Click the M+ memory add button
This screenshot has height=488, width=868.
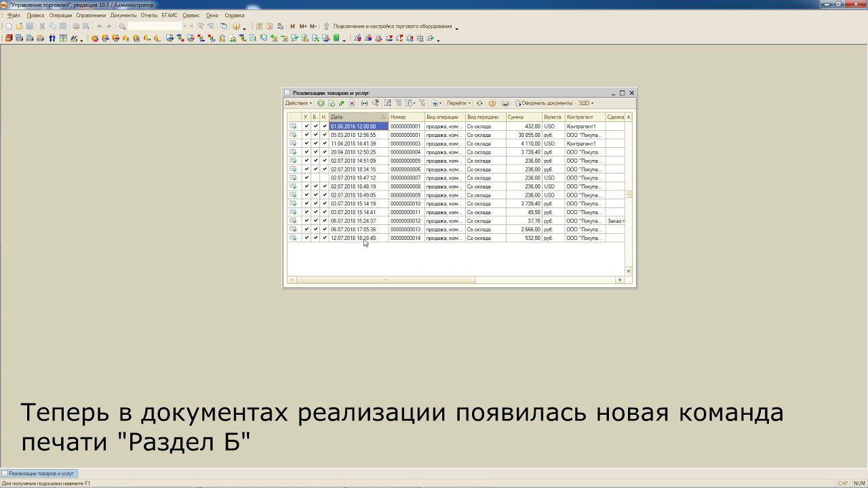pos(302,26)
